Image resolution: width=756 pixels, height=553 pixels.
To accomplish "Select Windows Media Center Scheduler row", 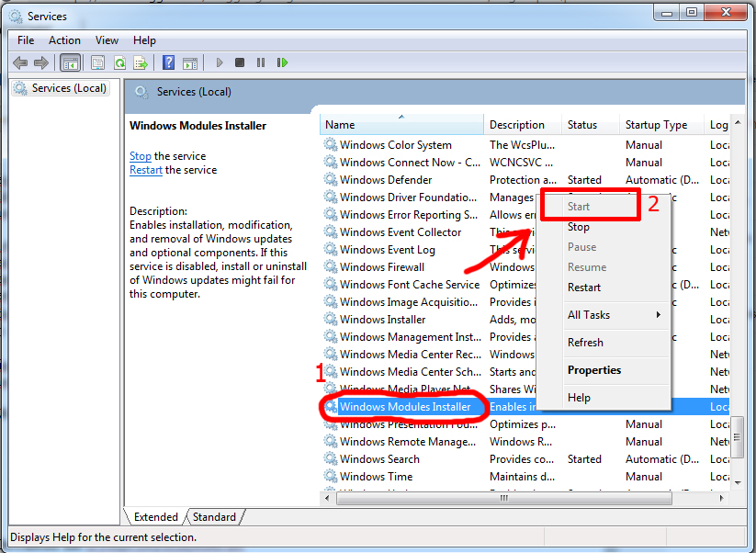I will coord(526,371).
